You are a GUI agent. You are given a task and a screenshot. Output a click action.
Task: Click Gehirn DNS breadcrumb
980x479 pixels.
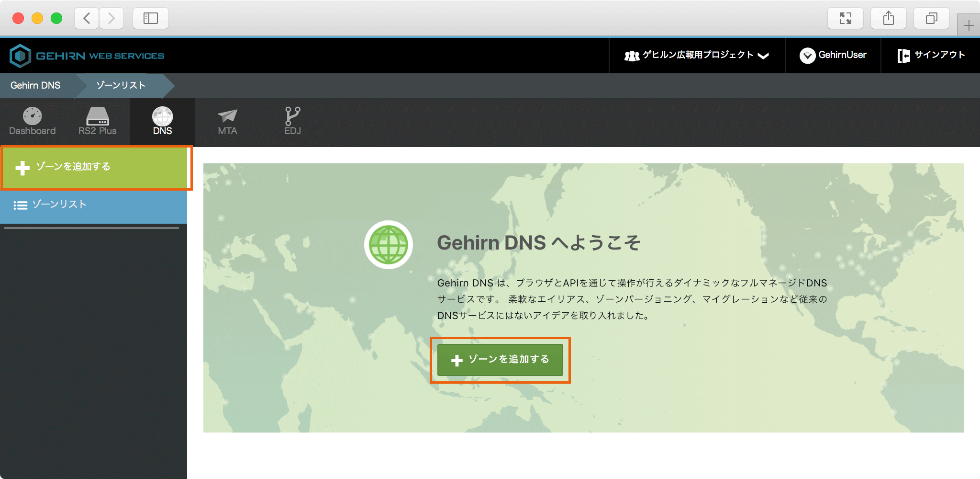coord(36,85)
